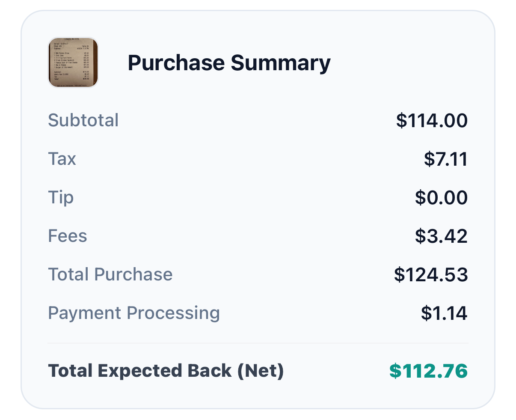Click the receipt thumbnail image
This screenshot has height=420, width=516.
73,63
